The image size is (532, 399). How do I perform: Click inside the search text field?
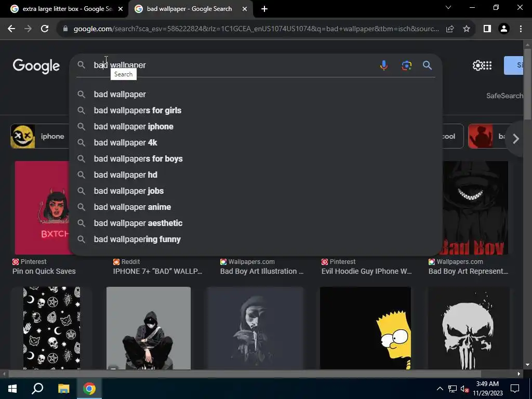click(x=234, y=65)
